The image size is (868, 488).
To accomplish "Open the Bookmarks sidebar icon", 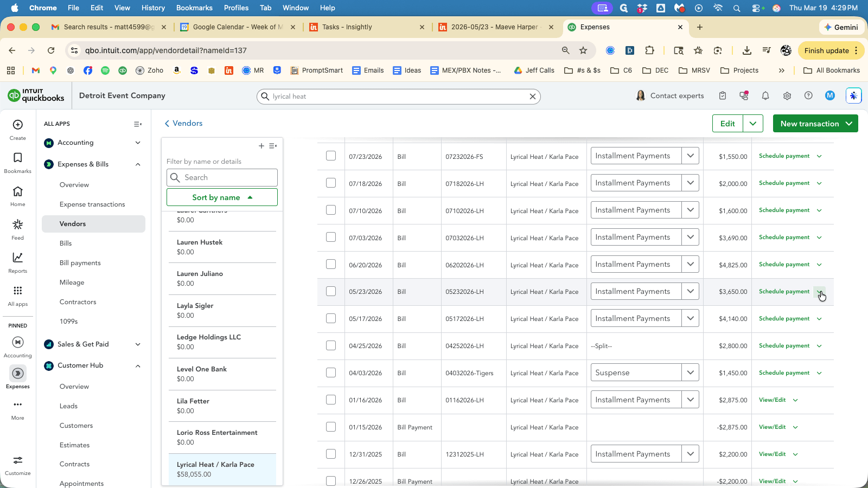I will pyautogui.click(x=18, y=158).
